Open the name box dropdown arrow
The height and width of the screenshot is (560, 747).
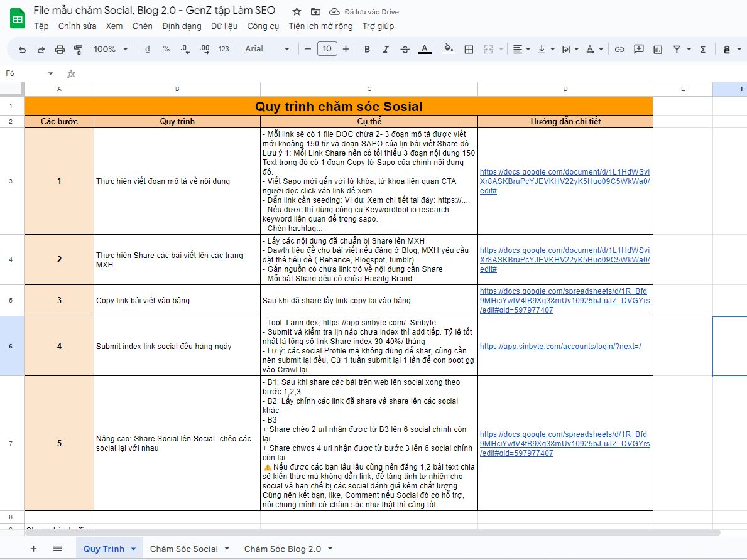50,73
